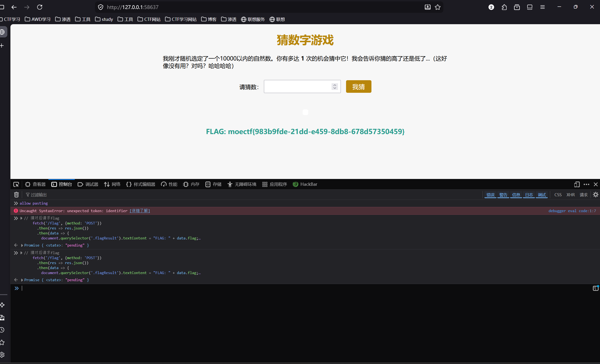The height and width of the screenshot is (364, 600).
Task: Click the address bar URL
Action: pos(133,7)
